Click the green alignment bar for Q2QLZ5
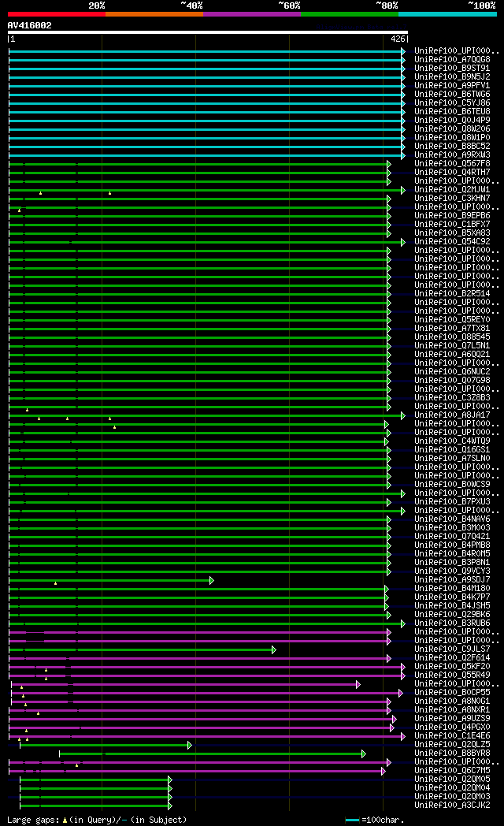The image size is (504, 826). pos(106,746)
